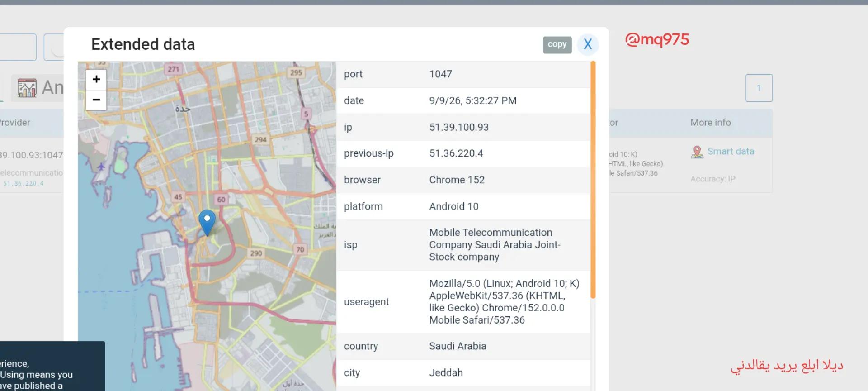Zoom in on the map
Screen dimensions: 868x391
coord(96,80)
